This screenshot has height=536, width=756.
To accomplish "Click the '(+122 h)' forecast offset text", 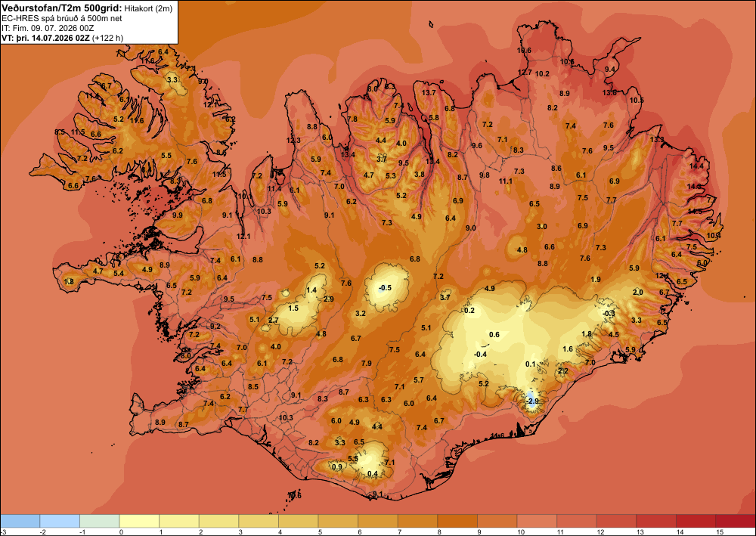I will (107, 38).
